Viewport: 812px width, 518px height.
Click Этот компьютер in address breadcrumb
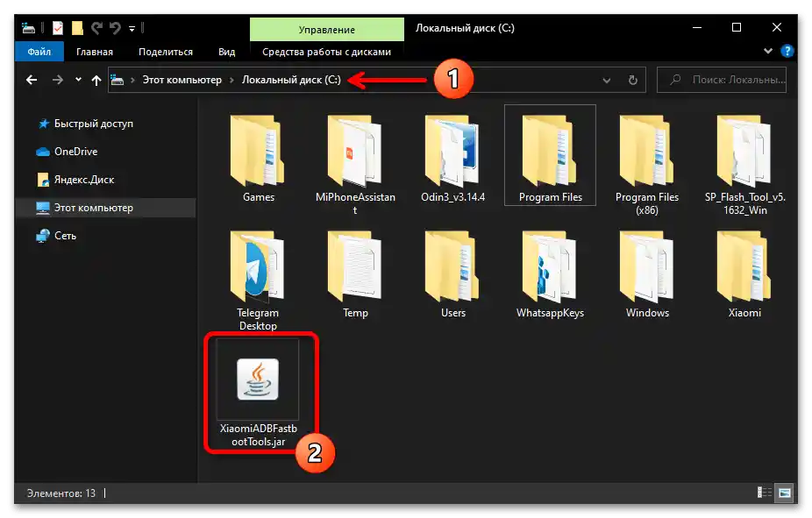pos(182,81)
